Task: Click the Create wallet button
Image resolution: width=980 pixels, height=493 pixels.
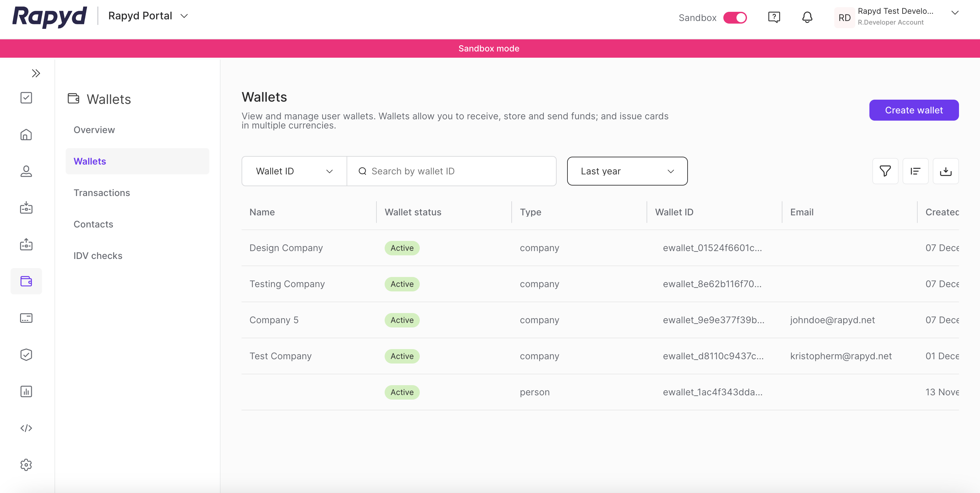Action: (914, 110)
